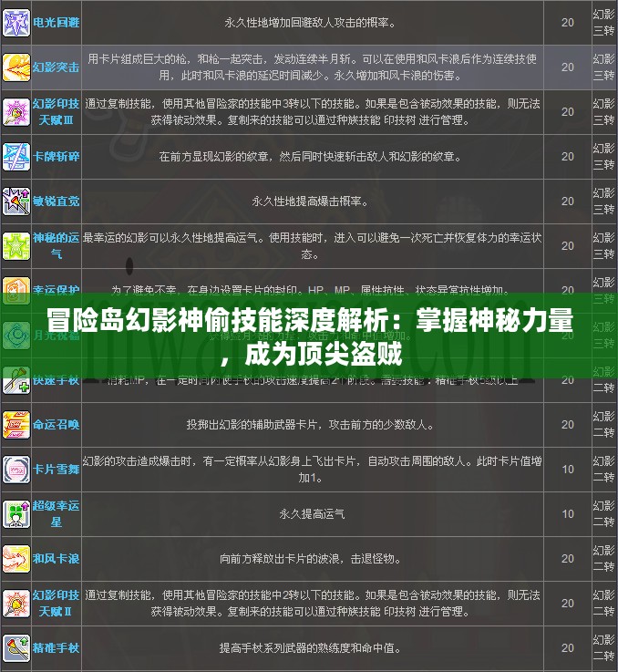Select the 幻影印技天赋Ⅱ description mentioning 2转以下
618x672 pixels.
pyautogui.click(x=312, y=604)
